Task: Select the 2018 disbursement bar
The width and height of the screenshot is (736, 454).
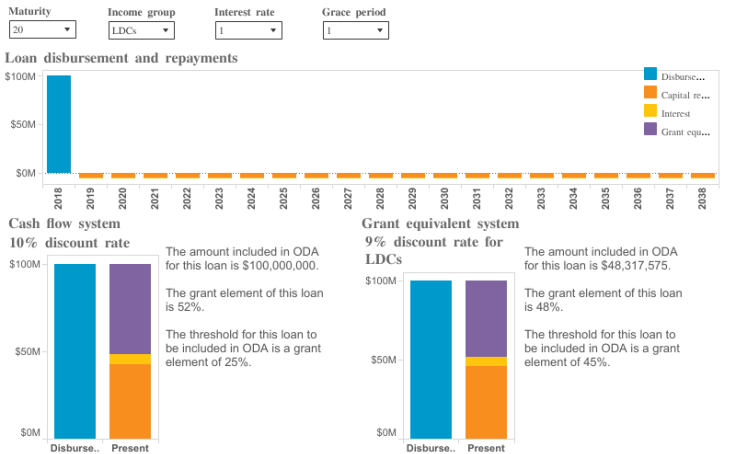Action: [59, 124]
